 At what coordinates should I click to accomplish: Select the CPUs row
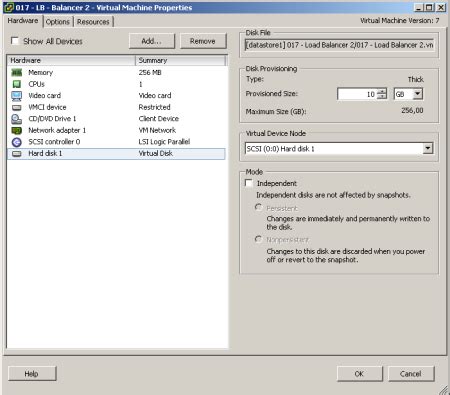point(116,84)
